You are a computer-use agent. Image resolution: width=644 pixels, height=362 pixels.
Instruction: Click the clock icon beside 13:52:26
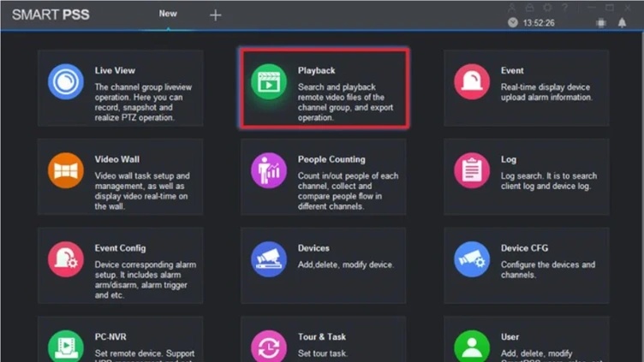click(x=513, y=22)
